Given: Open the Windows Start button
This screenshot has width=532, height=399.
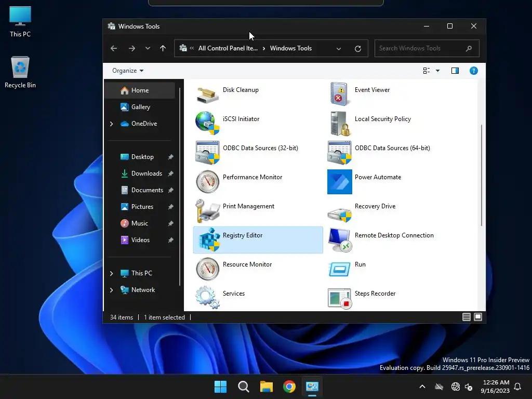Looking at the screenshot, I should [x=220, y=387].
